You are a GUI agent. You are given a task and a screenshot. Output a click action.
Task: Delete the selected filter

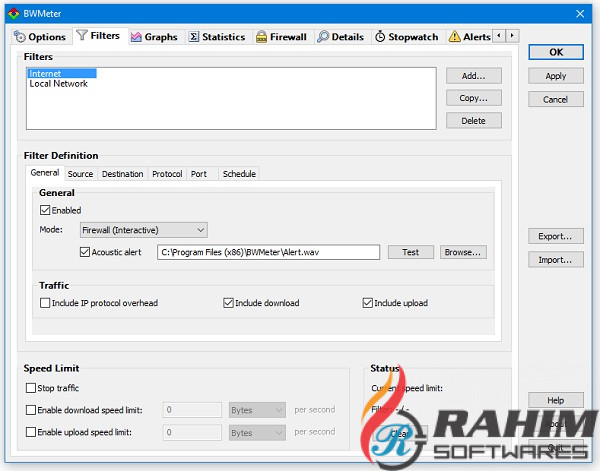point(474,121)
